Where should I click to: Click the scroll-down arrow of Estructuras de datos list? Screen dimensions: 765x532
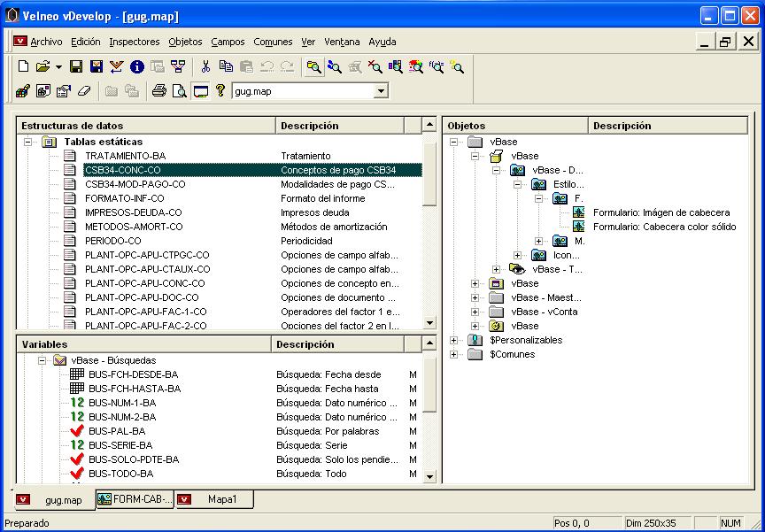(429, 322)
